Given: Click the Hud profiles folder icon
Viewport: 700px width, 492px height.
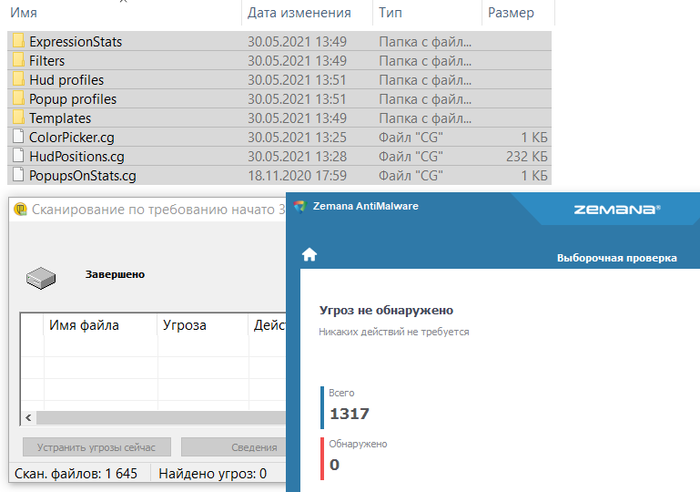Looking at the screenshot, I should point(19,79).
